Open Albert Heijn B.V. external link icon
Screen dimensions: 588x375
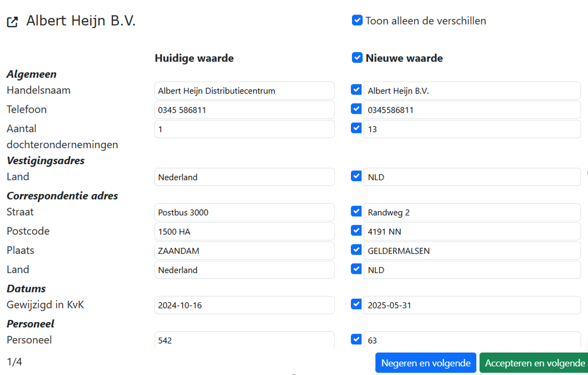(x=12, y=22)
